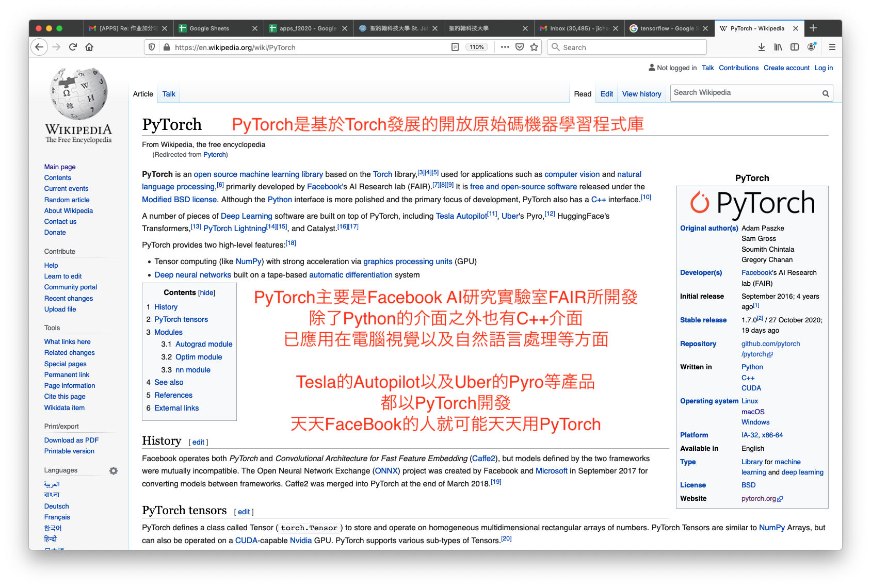Click What links here
This screenshot has width=871, height=588.
67,342
